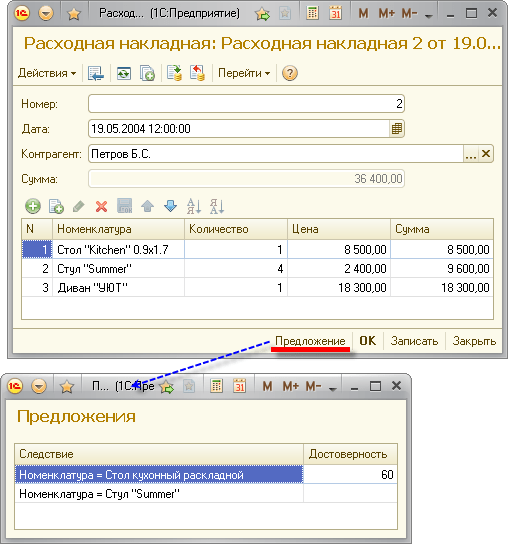Open calendar icon in Предложения window

coord(239,386)
